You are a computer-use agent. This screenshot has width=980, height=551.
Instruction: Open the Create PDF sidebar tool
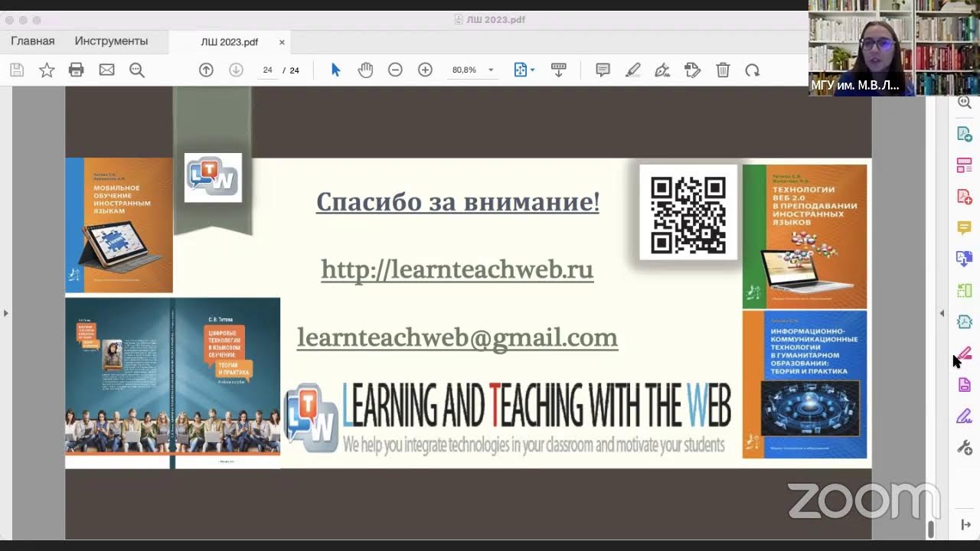(x=965, y=197)
